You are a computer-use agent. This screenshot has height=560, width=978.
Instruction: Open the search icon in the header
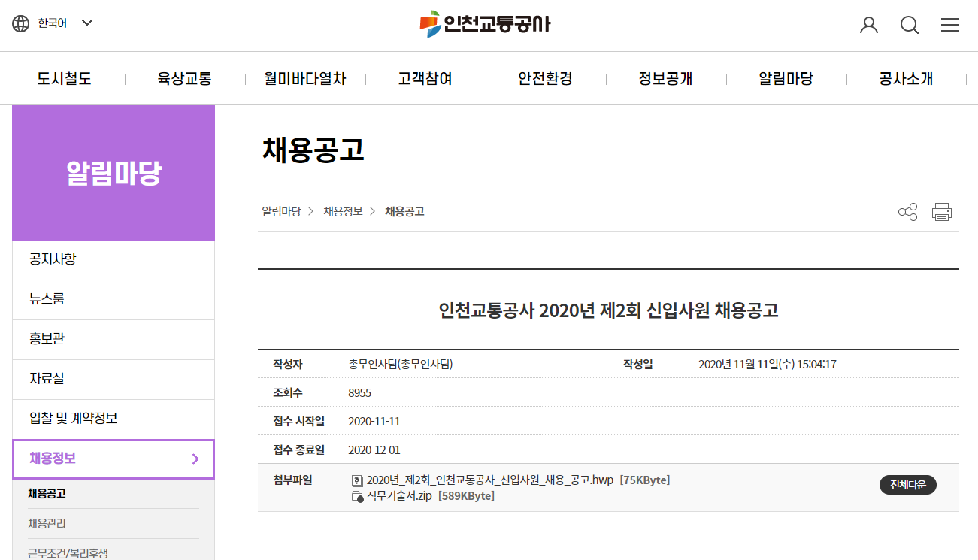pos(910,24)
